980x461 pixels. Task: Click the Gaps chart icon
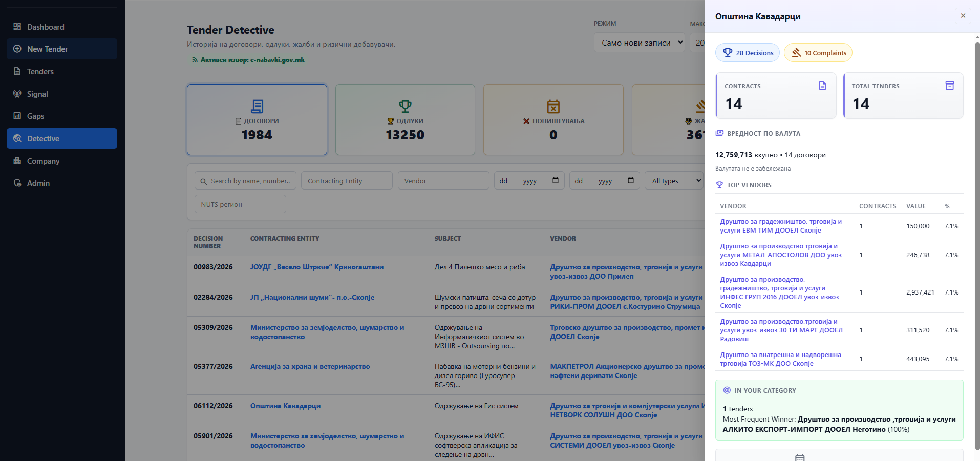[17, 116]
